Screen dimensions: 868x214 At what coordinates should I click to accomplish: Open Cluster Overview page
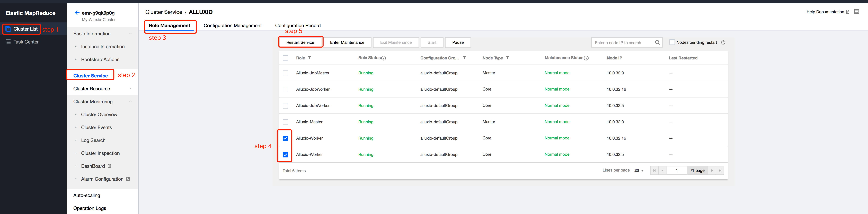(x=99, y=115)
